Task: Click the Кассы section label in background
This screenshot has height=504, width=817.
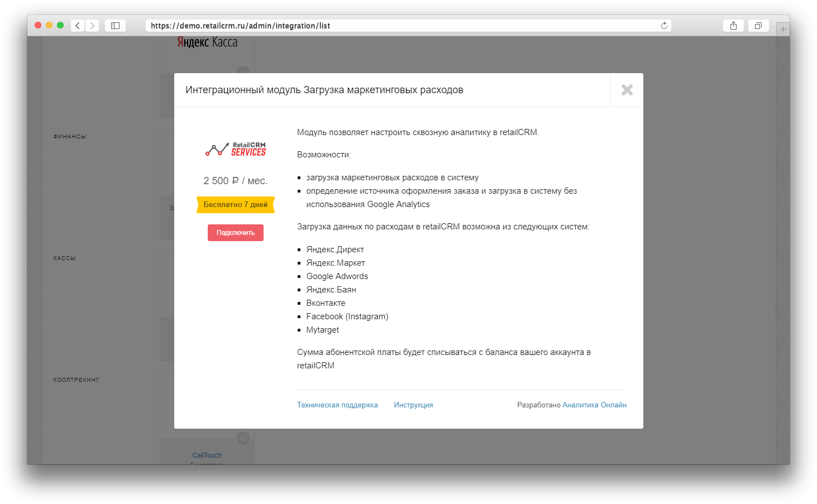Action: tap(64, 258)
